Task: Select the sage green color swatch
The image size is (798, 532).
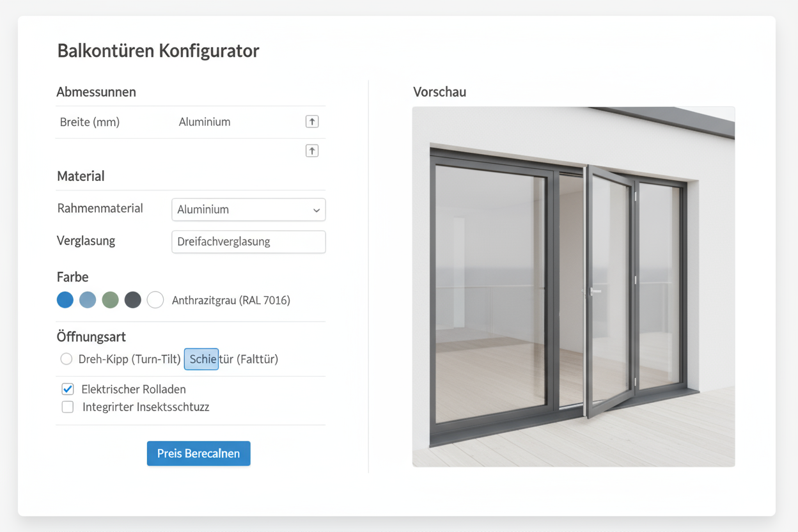Action: click(x=111, y=299)
